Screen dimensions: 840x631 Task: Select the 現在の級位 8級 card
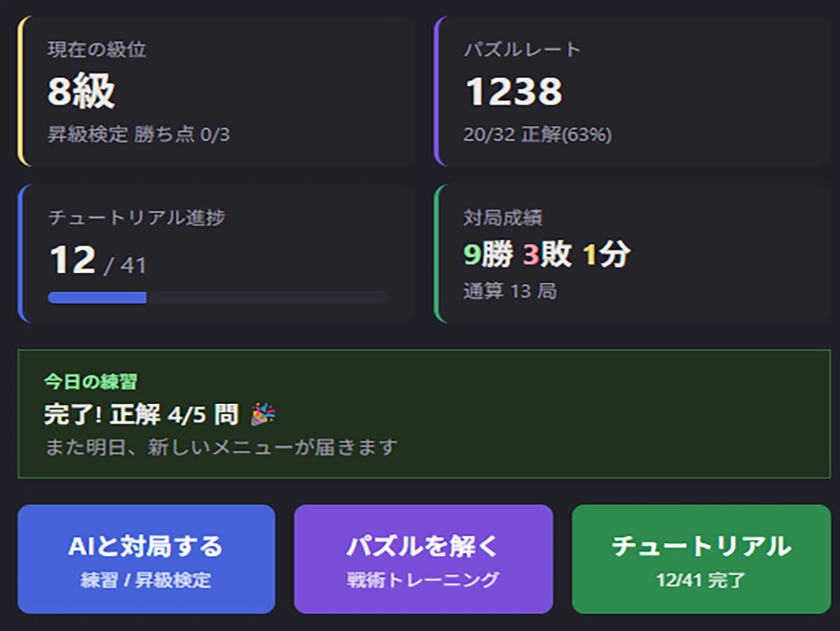coord(216,91)
